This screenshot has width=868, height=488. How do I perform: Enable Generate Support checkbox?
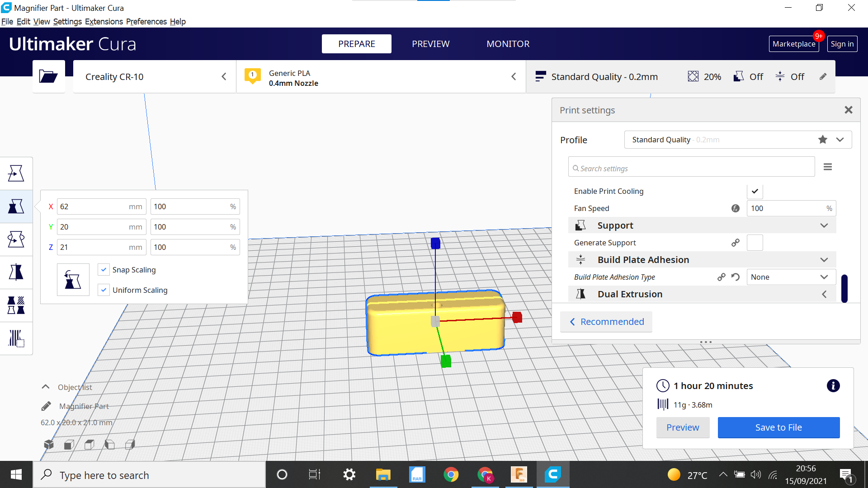755,243
